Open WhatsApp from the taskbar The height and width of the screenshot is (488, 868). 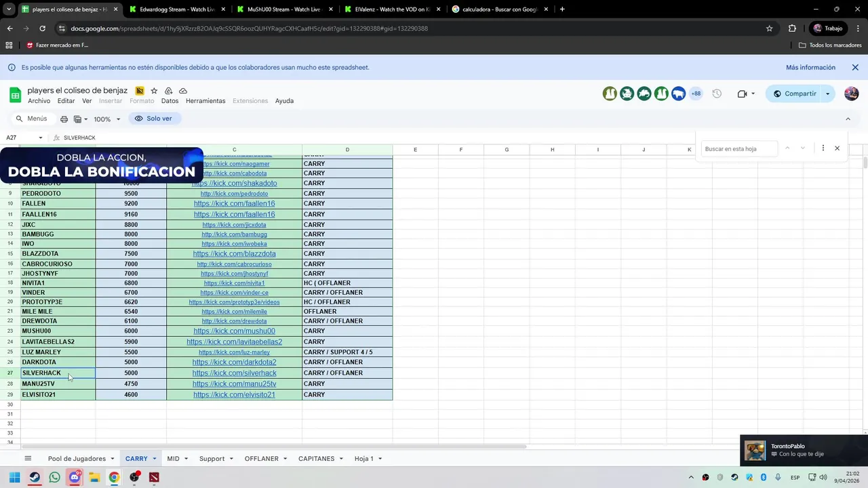[54, 477]
